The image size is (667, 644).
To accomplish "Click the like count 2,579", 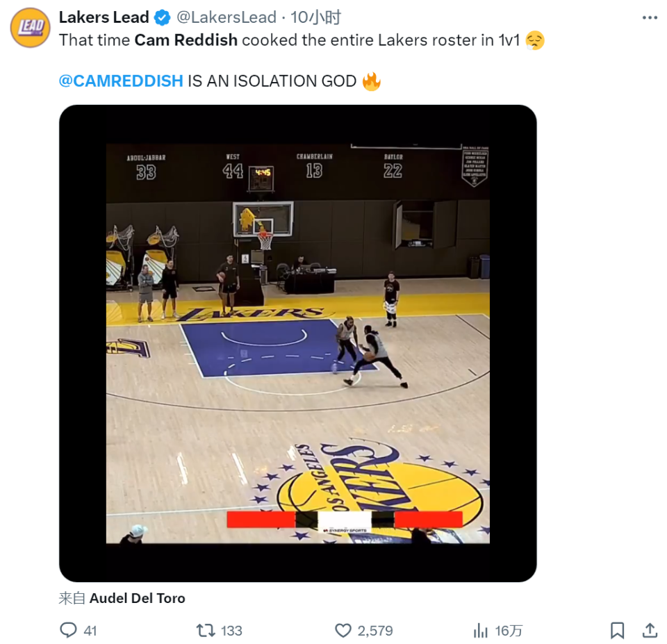I will click(x=375, y=631).
